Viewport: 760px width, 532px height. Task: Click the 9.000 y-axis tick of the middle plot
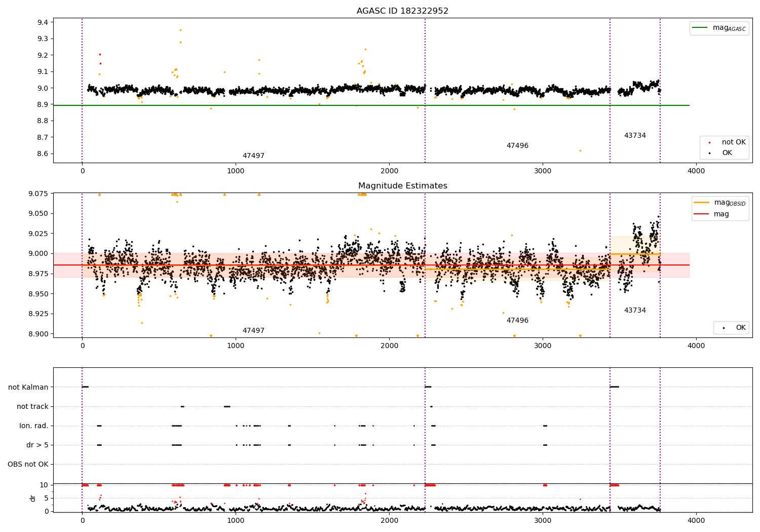coord(39,254)
